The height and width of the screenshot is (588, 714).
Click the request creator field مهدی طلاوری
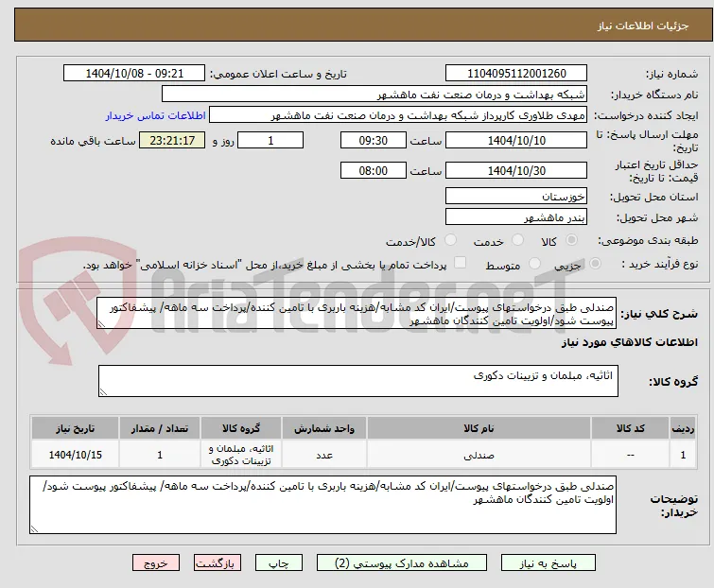398,115
